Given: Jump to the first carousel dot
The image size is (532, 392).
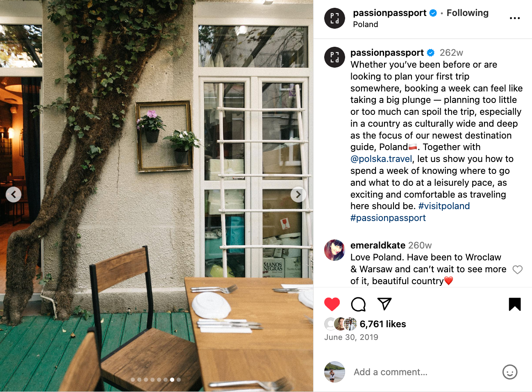Looking at the screenshot, I should pos(133,380).
